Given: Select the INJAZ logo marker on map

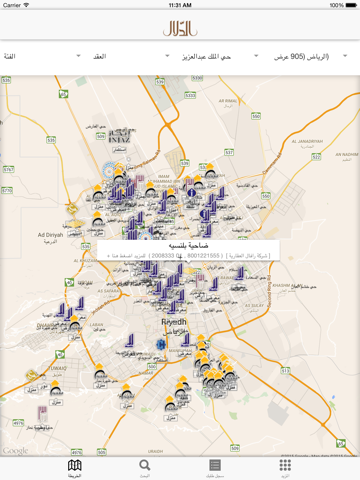Looking at the screenshot, I should 119,136.
